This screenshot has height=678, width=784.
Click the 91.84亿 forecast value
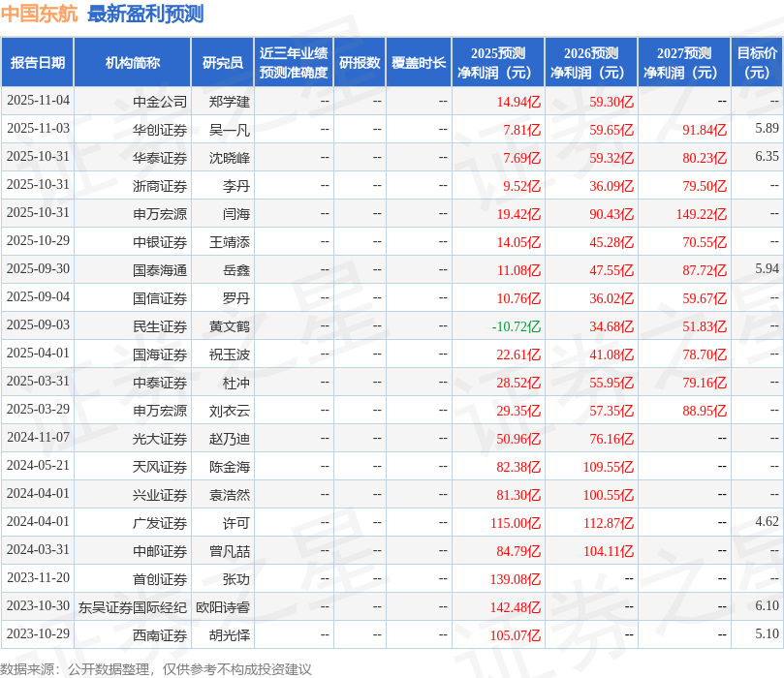(705, 130)
